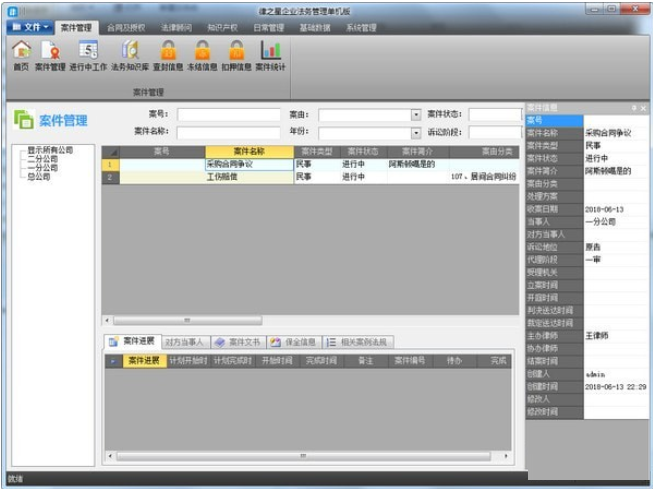Close the 案件信息 side panel
Image resolution: width=653 pixels, height=489 pixels.
tap(643, 108)
